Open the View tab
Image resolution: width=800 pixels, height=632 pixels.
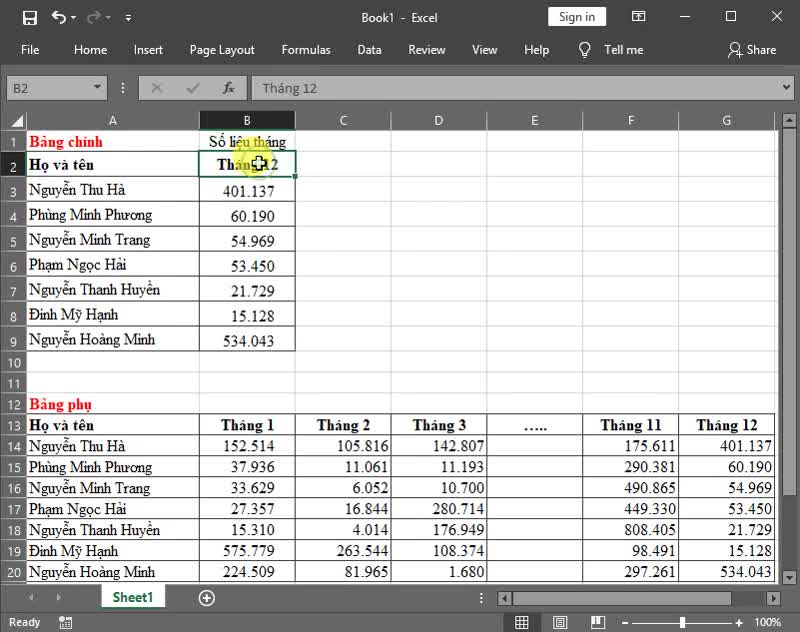click(x=484, y=49)
